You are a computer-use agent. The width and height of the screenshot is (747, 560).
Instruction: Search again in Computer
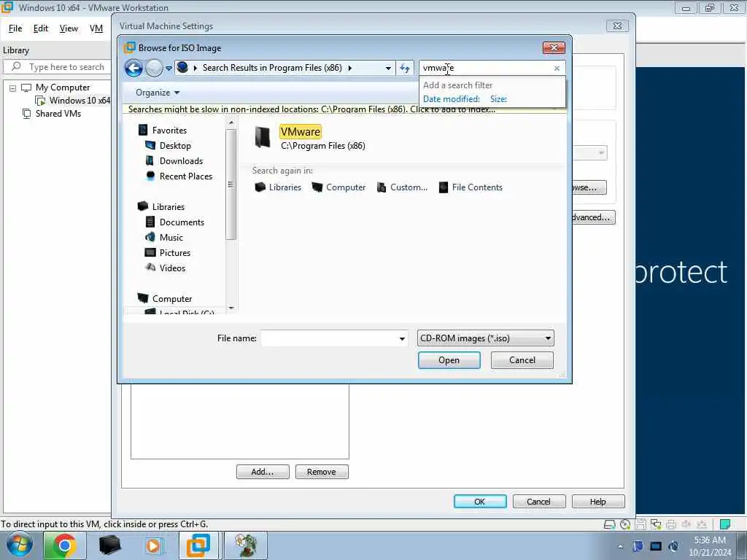(x=338, y=187)
